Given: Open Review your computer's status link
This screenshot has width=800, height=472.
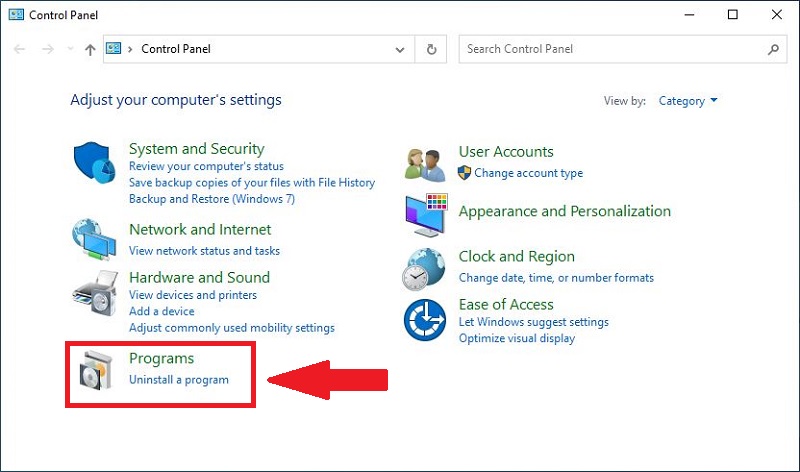Looking at the screenshot, I should tap(206, 166).
